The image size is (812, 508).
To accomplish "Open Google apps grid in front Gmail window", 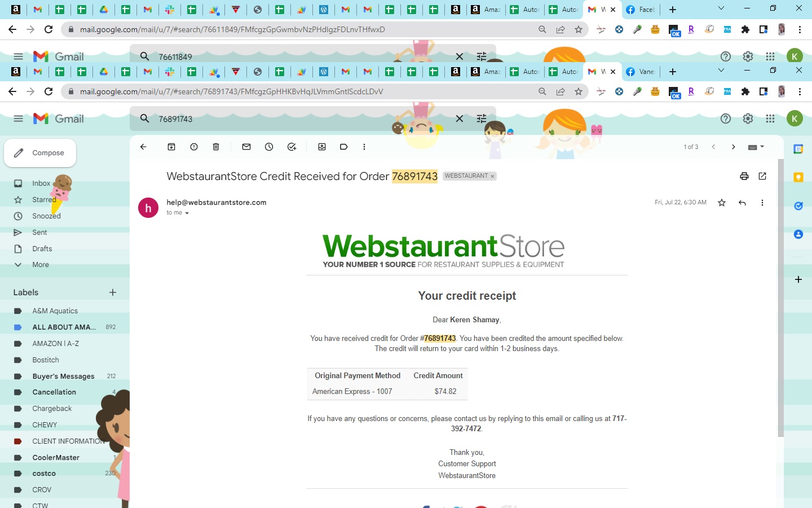I will 770,119.
